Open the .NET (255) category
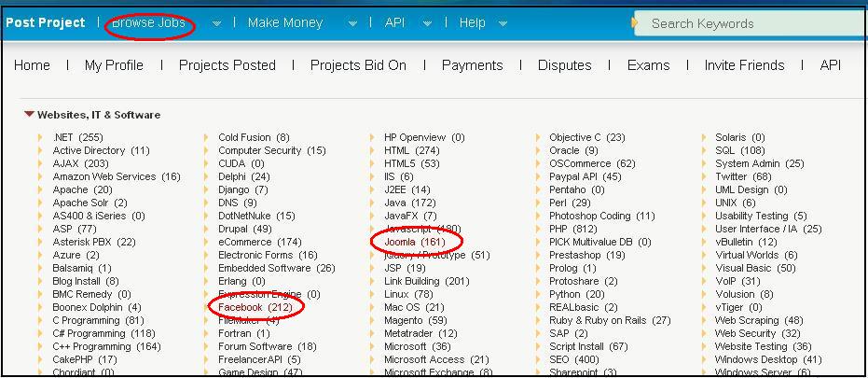This screenshot has width=868, height=378. [78, 137]
